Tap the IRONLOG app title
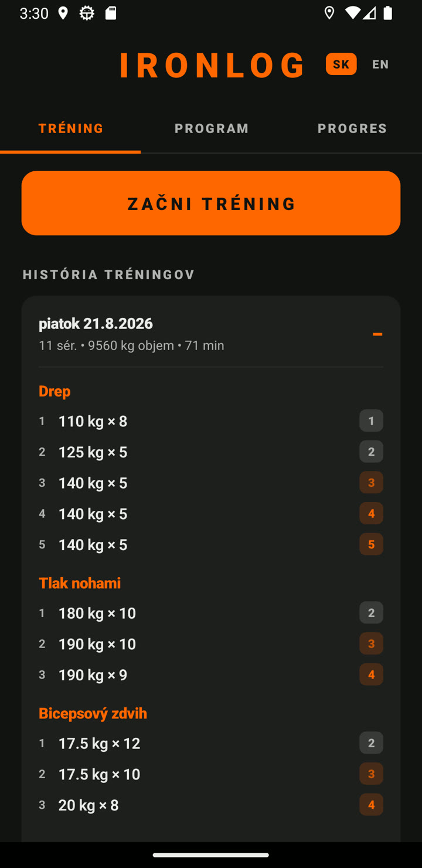 tap(212, 65)
